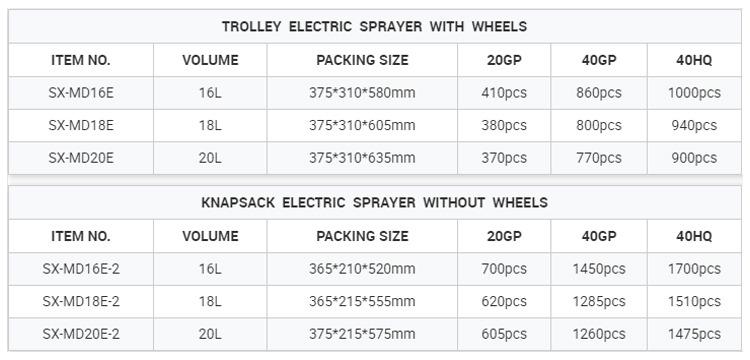Click the 1450pcs 40GP value
Image resolution: width=750 pixels, height=360 pixels.
pos(599,269)
